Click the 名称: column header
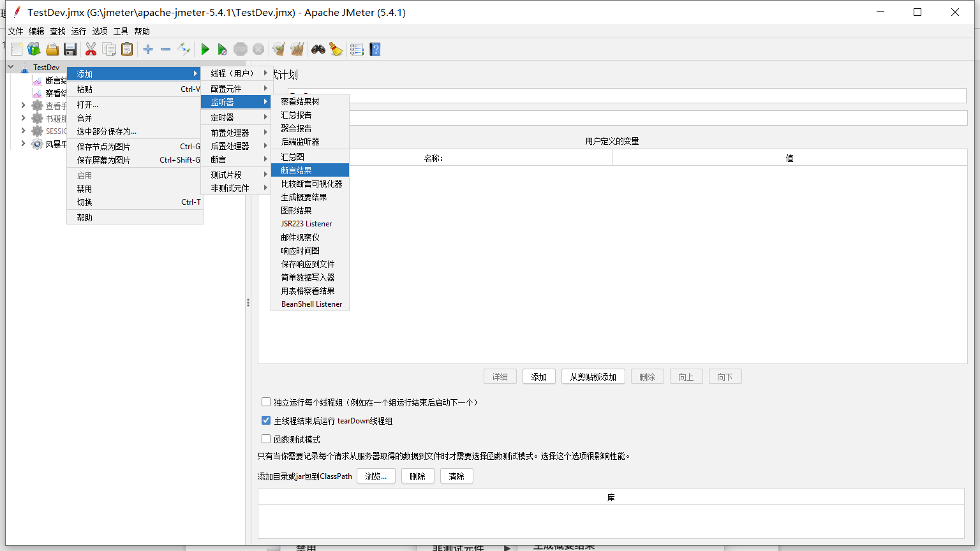This screenshot has width=980, height=551. (435, 158)
